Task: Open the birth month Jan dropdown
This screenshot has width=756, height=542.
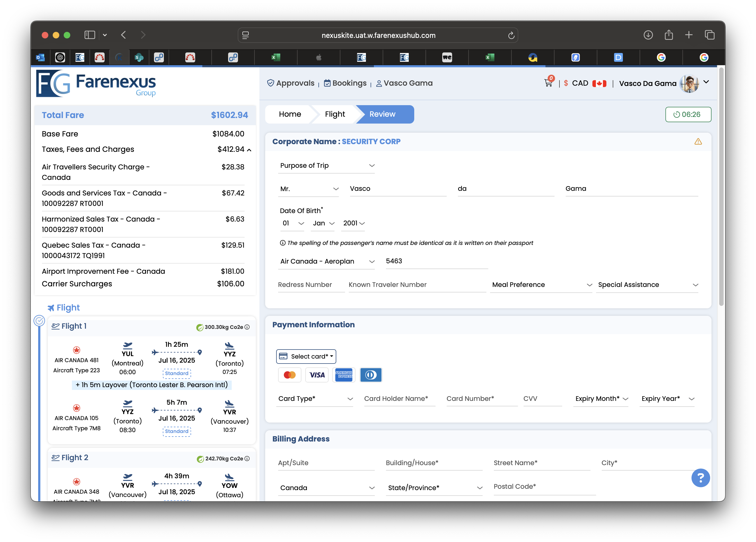Action: tap(323, 223)
